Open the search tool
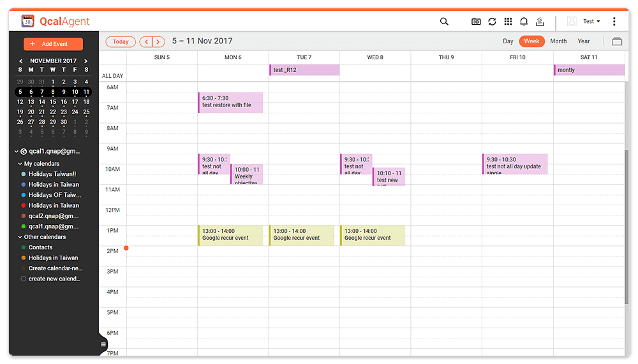 point(444,22)
